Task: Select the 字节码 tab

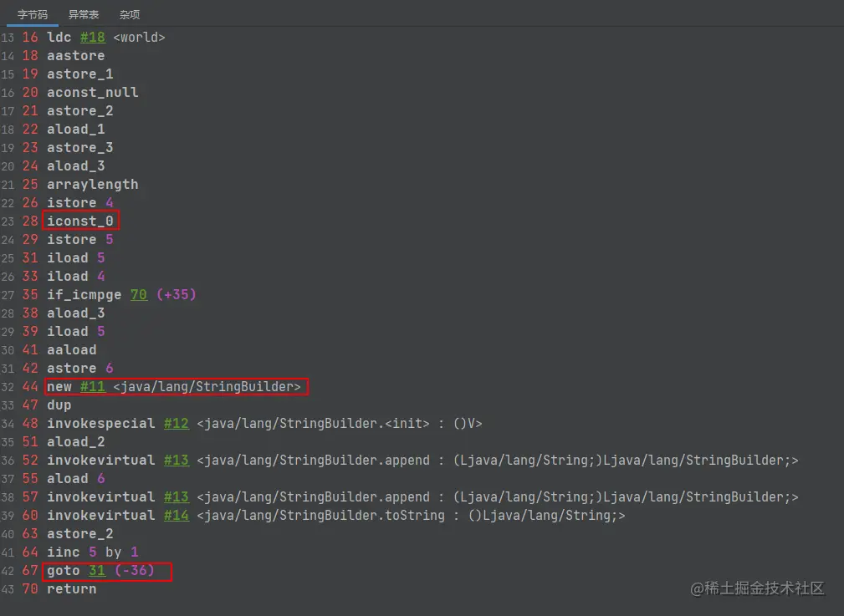Action: (32, 13)
